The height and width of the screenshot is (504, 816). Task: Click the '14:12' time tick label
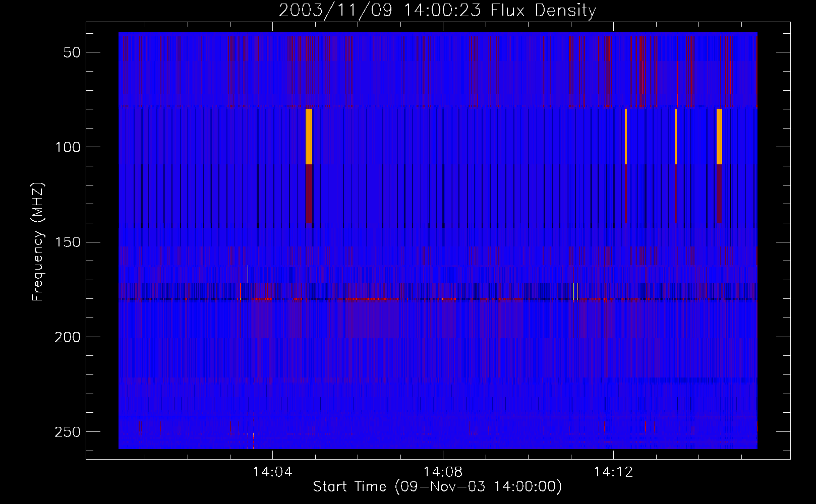613,472
